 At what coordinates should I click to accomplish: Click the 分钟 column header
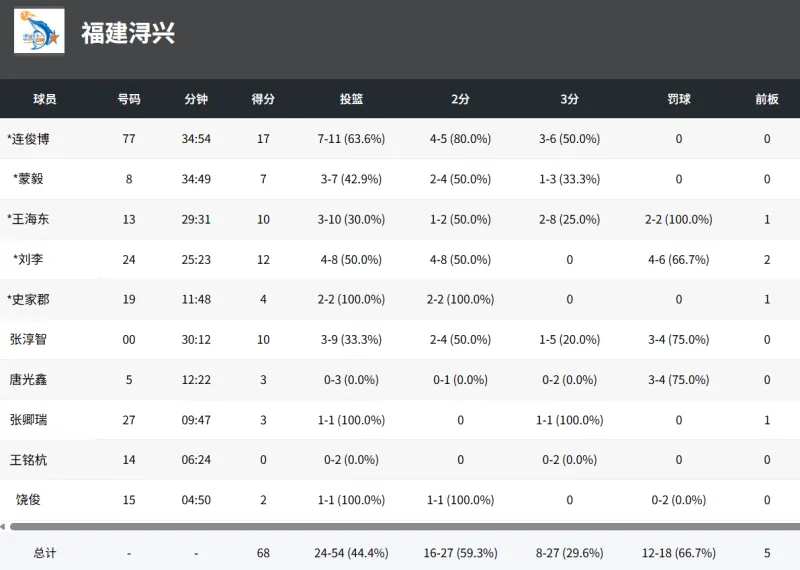[196, 99]
